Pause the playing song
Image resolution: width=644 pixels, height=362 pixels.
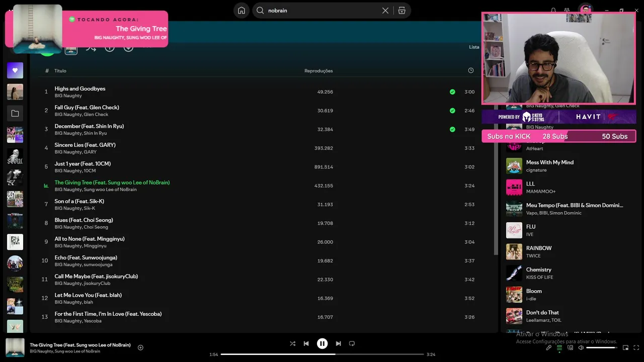[x=322, y=343]
